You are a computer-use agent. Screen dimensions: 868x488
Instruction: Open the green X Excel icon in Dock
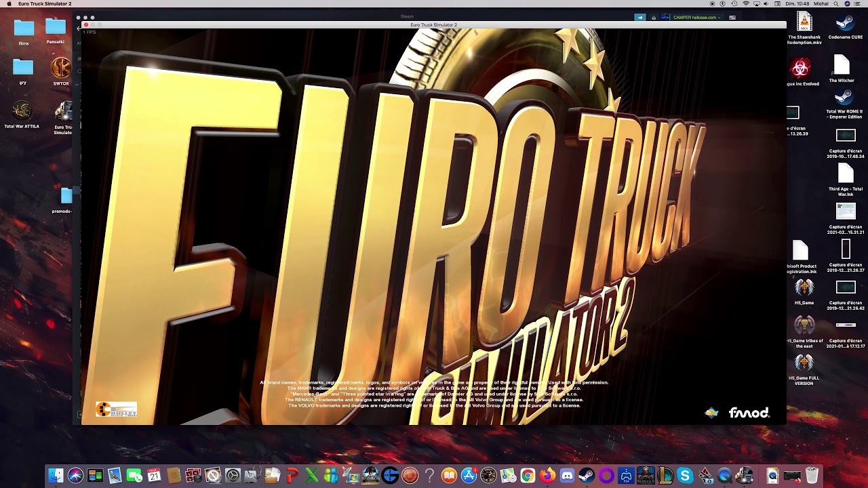click(312, 476)
